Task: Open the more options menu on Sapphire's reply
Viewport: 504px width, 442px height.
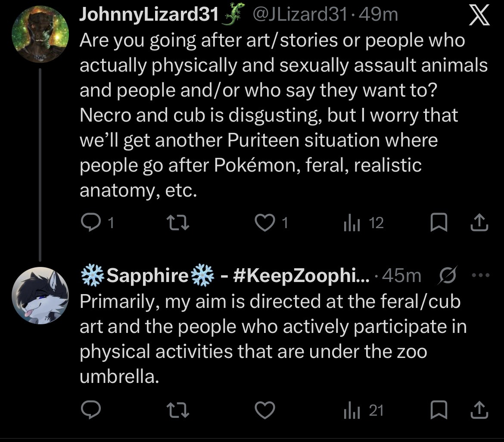Action: click(x=481, y=275)
